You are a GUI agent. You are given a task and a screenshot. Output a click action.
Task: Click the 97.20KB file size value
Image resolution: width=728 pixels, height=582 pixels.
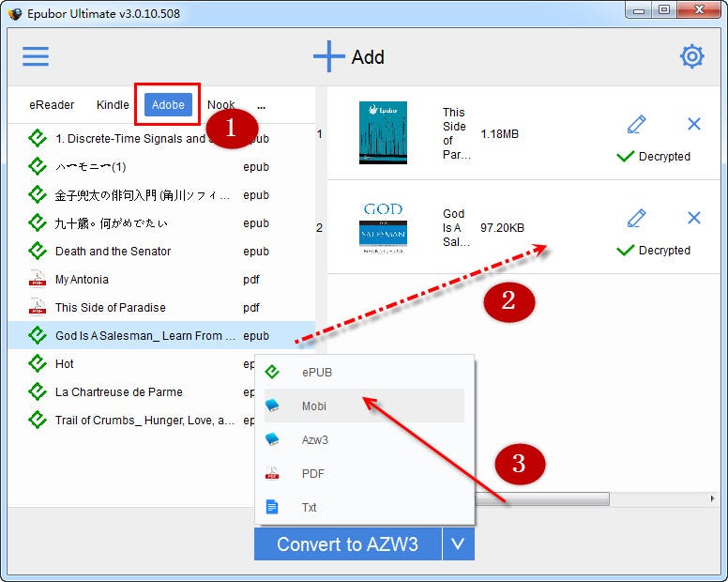coord(502,227)
